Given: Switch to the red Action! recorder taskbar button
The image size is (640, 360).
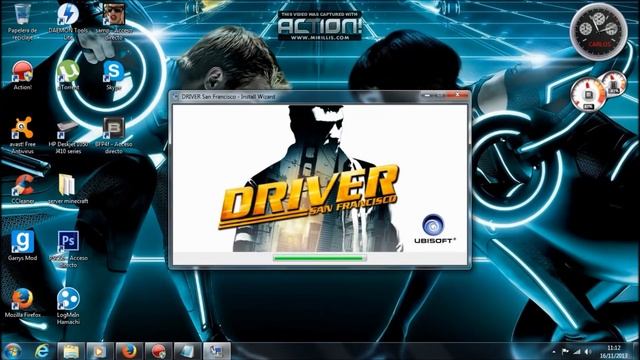Looking at the screenshot, I should (x=158, y=351).
